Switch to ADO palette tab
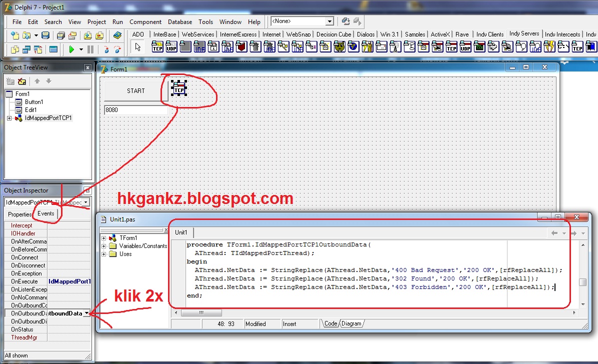Screen dimensions: 598x364 pyautogui.click(x=138, y=34)
